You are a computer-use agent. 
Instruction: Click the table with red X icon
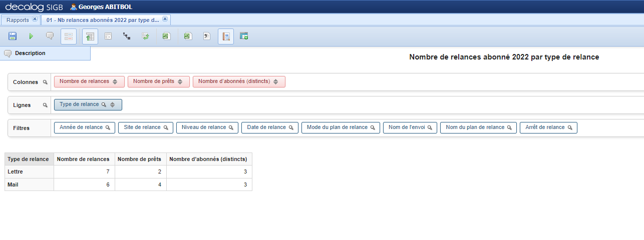click(108, 36)
